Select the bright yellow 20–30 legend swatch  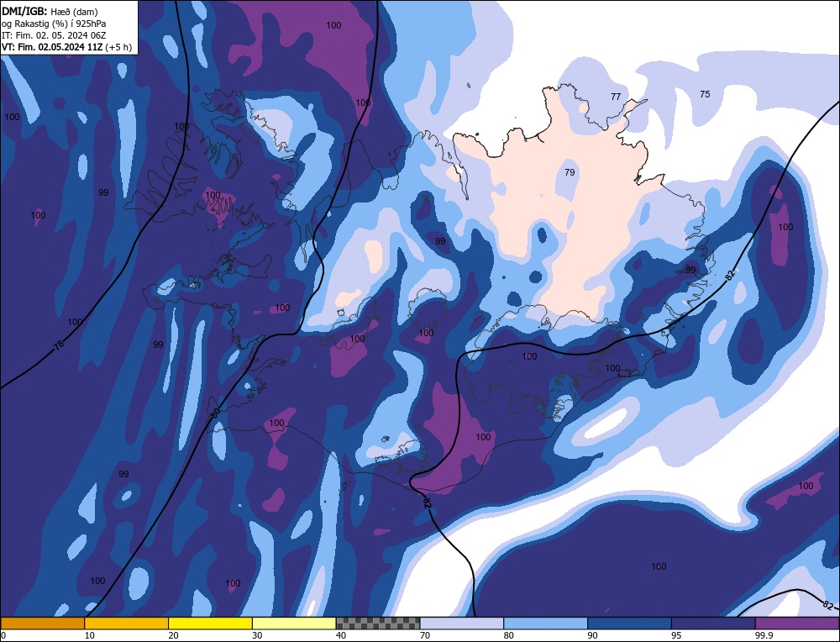pos(210,624)
